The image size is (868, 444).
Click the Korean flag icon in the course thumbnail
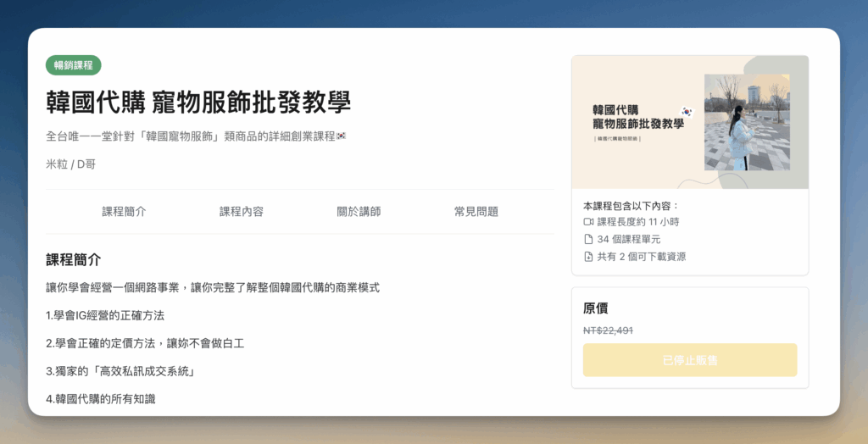[687, 112]
